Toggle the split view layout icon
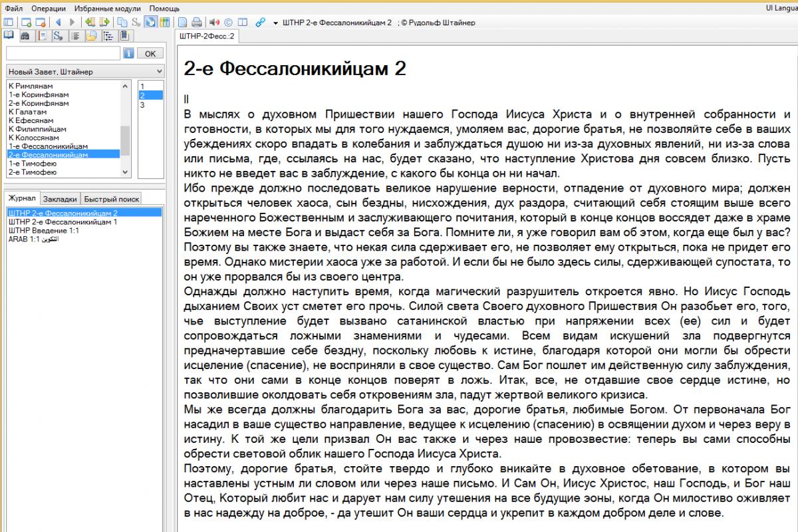Image resolution: width=798 pixels, height=532 pixels. tap(242, 23)
